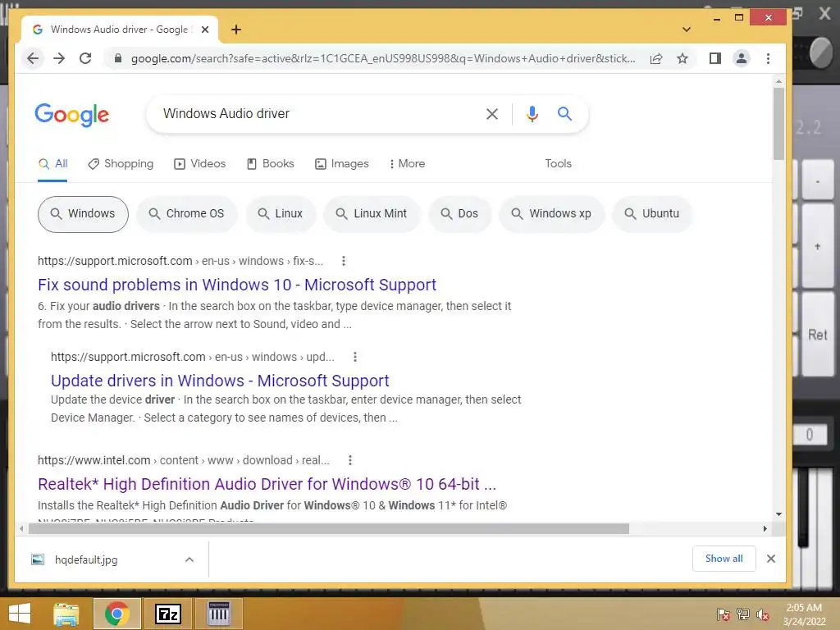Open the Chrome side panel

click(714, 58)
